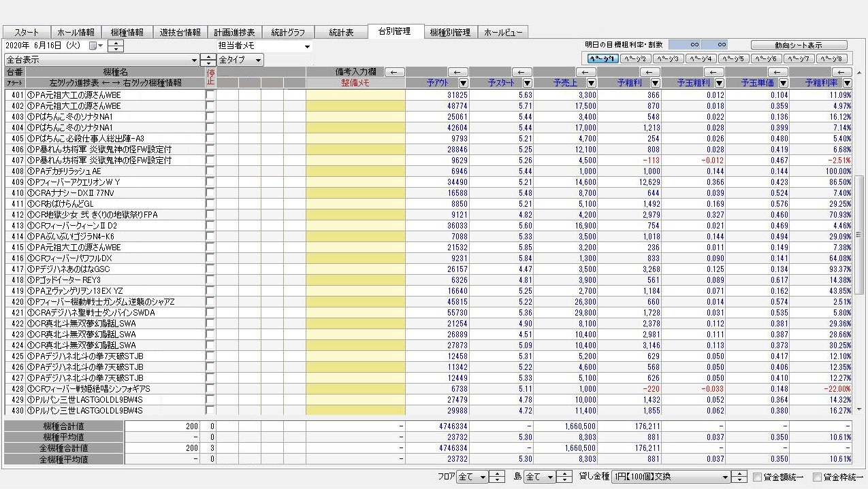
Task: Select the ページ3 page button
Action: 668,58
